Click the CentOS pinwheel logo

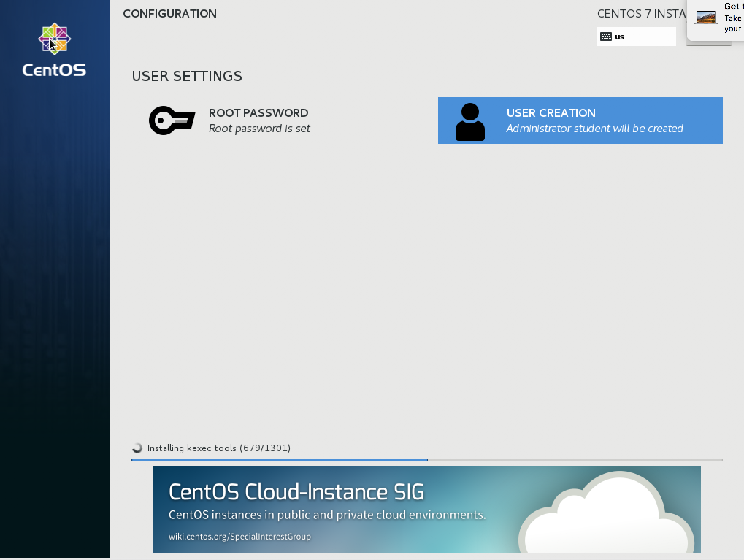pos(54,39)
